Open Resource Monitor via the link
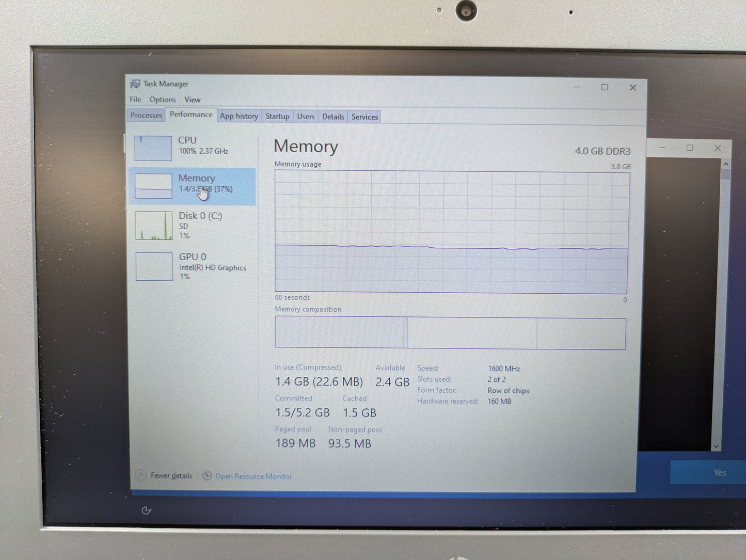 [x=253, y=476]
